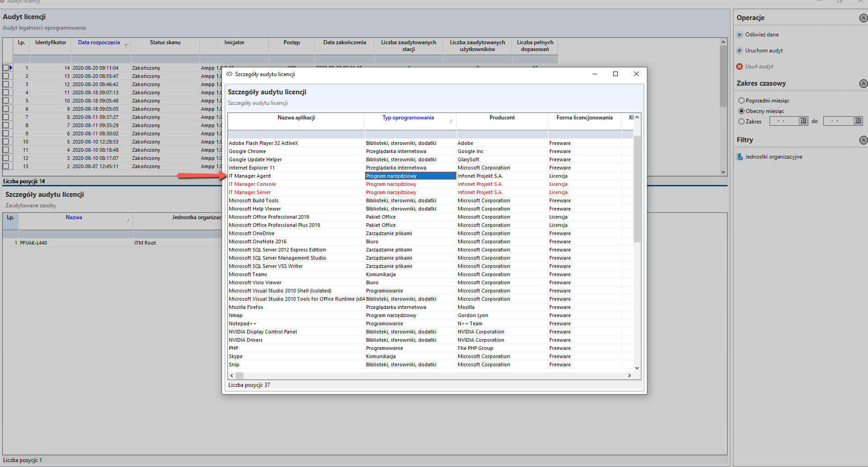Select the 'PFIJAK-L440' resource row
The width and height of the screenshot is (868, 467).
[113, 243]
